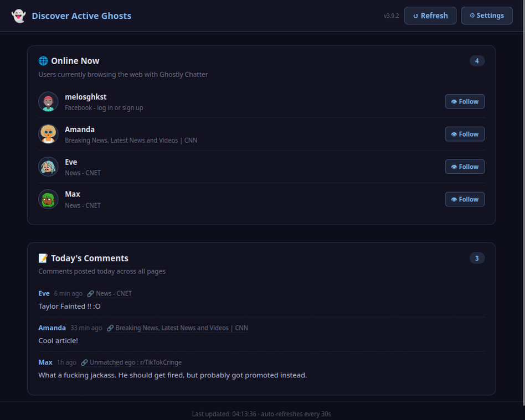
Task: Open the Unmatched ego : r/TikTokCringe link
Action: [131, 362]
